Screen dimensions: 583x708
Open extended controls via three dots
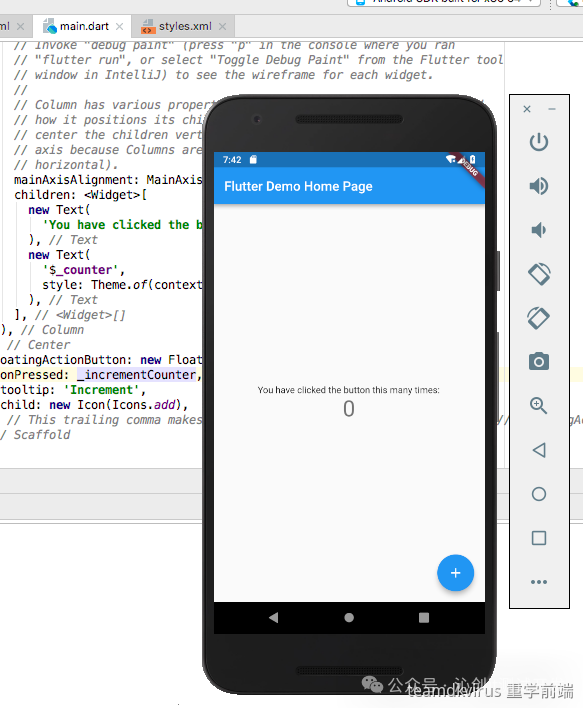[x=539, y=582]
